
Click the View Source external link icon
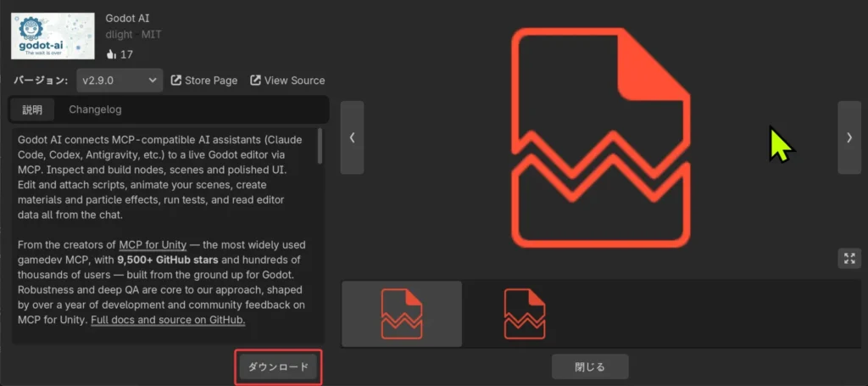coord(255,81)
